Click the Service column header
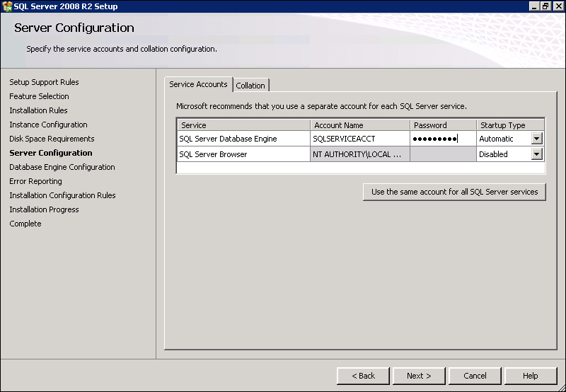This screenshot has width=566, height=392. 244,125
